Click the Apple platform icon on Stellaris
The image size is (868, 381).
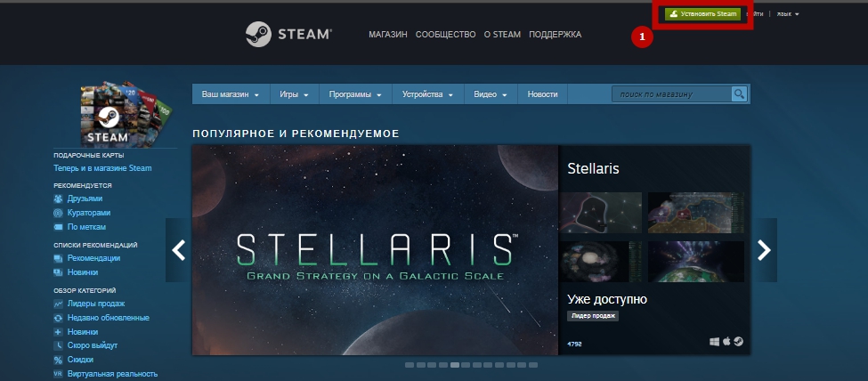pos(726,342)
